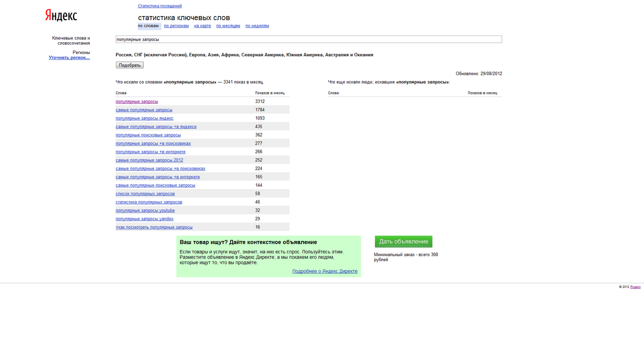
Task: Click the value 1093 in shows column
Action: tap(260, 118)
